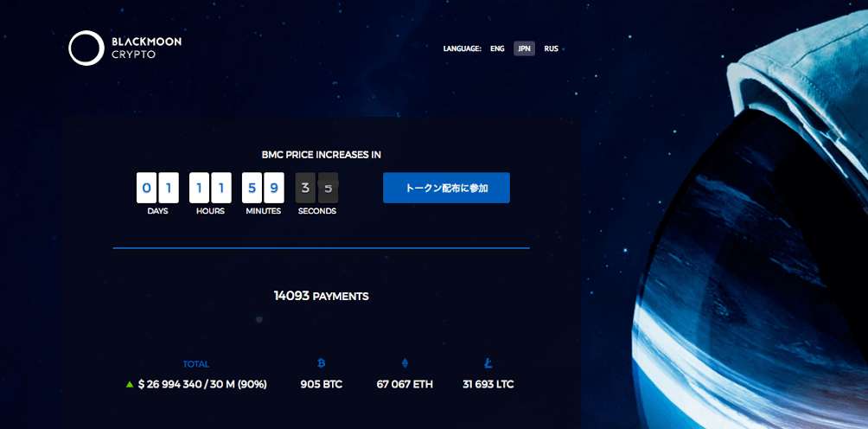This screenshot has height=429, width=868.
Task: Click the Bitcoin icon above 905 BTC
Action: tap(321, 363)
